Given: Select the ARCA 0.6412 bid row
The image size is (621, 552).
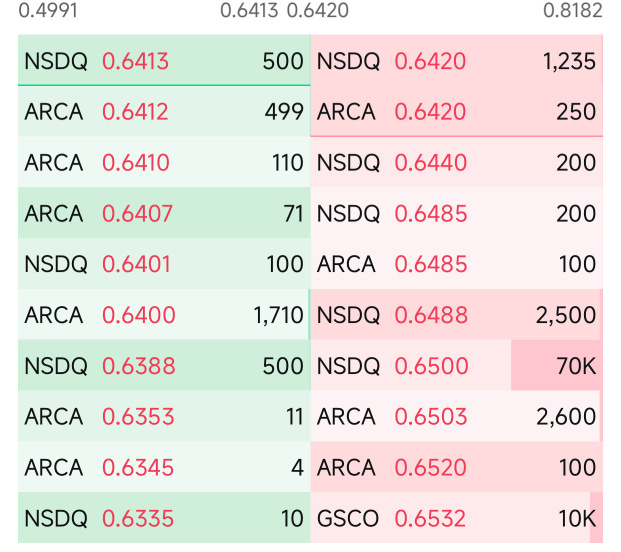Looking at the screenshot, I should 164,111.
